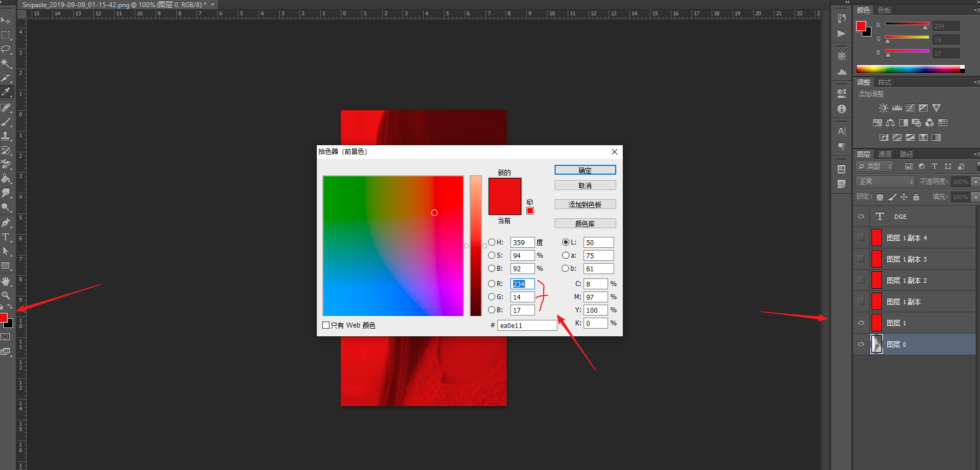980x470 pixels.
Task: Select the Brush tool
Action: 6,122
